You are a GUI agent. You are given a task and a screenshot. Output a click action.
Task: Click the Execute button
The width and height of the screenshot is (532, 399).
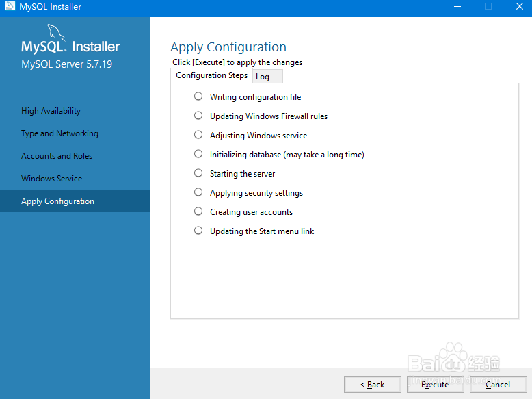[x=436, y=385]
